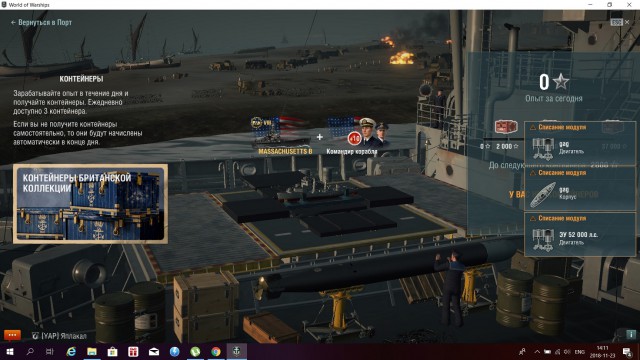Click engine icon in 'ЗУ 52 000 л.с.' notification

click(543, 240)
